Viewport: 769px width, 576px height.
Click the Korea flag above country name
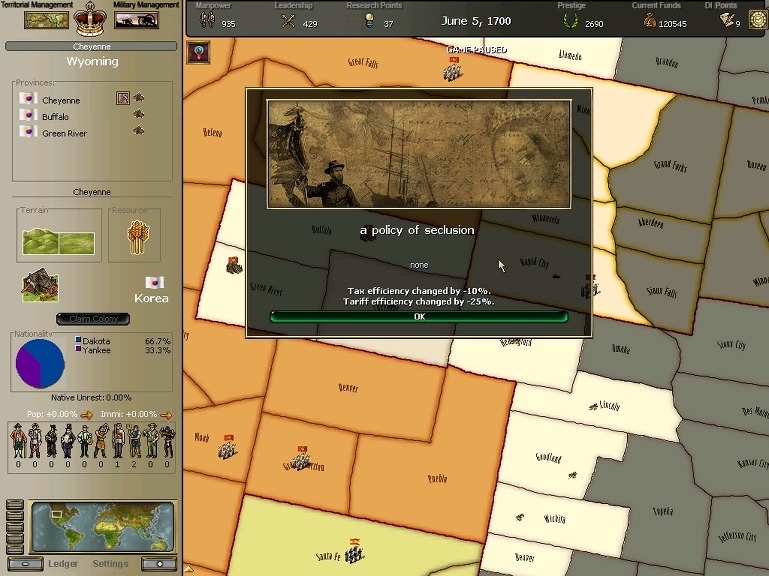154,282
